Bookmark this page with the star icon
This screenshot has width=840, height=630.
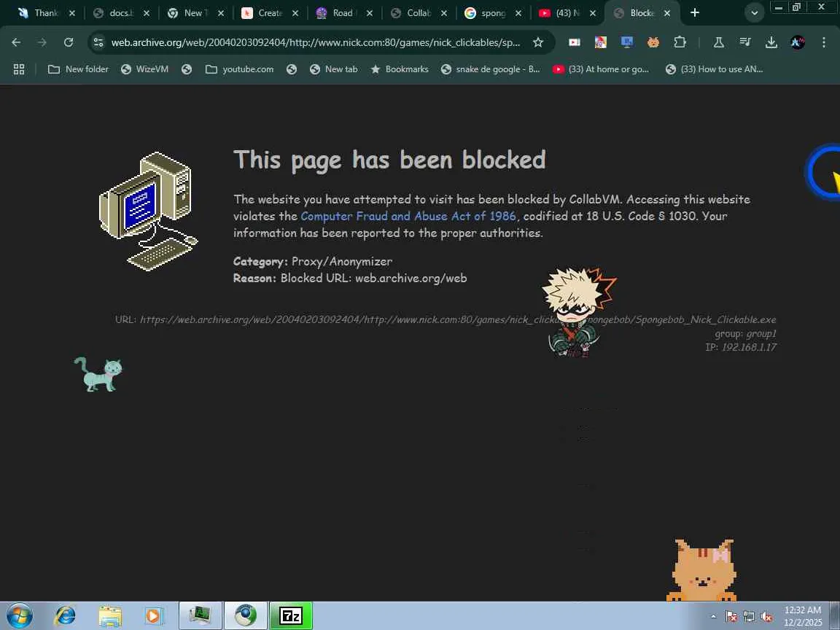pos(538,42)
